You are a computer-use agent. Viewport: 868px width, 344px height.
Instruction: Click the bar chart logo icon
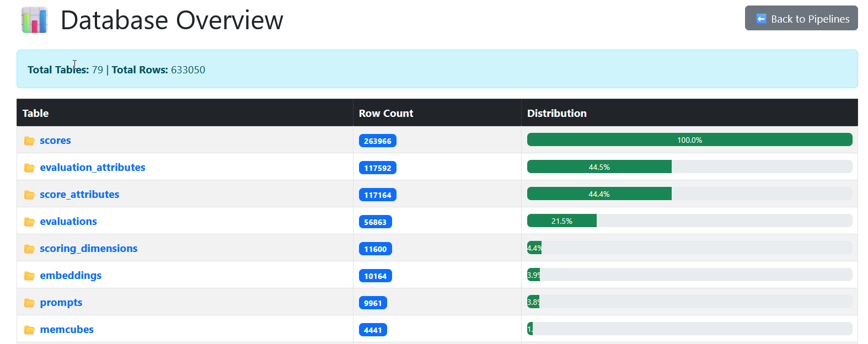tap(35, 20)
